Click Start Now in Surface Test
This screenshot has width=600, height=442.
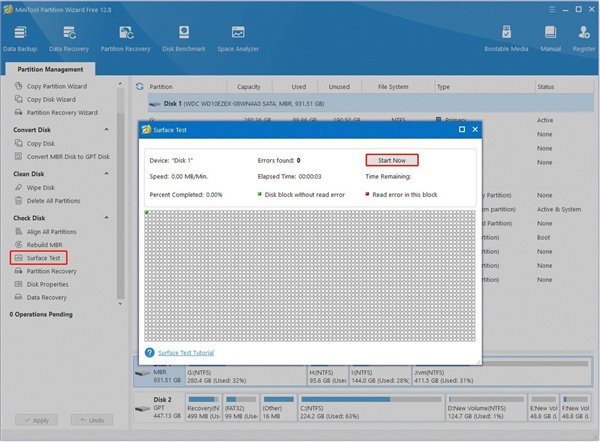(392, 160)
